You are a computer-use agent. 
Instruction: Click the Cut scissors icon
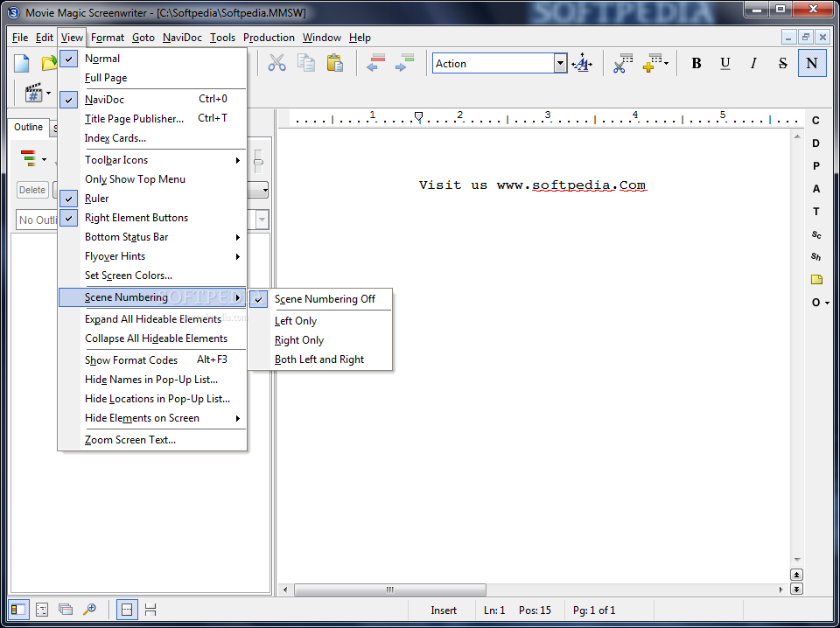[x=277, y=63]
